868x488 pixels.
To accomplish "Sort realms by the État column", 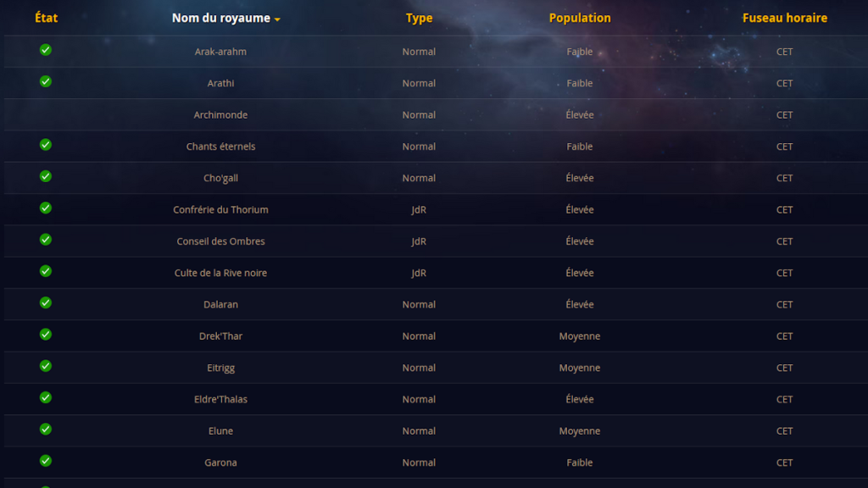I will [47, 18].
